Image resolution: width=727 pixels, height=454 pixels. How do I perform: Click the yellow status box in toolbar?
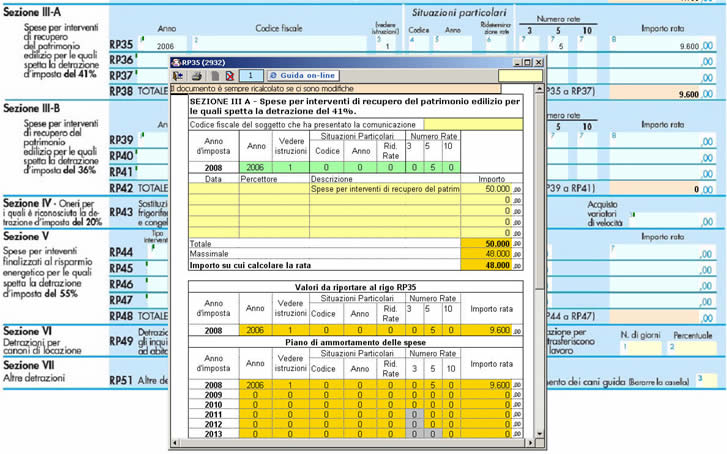click(519, 75)
